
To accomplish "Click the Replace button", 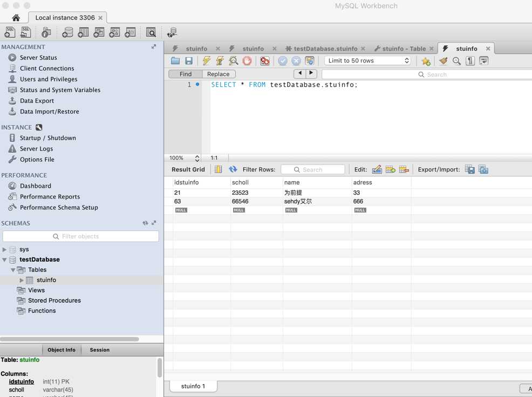I will point(219,74).
